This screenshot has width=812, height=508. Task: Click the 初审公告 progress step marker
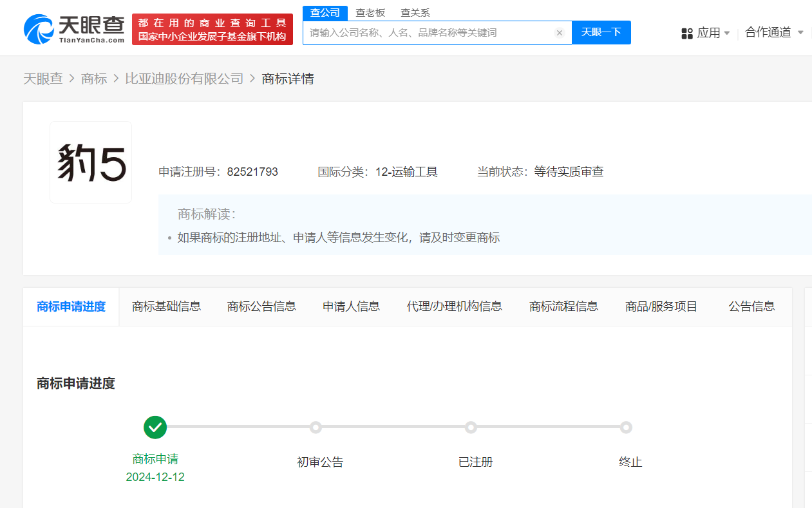tap(316, 428)
